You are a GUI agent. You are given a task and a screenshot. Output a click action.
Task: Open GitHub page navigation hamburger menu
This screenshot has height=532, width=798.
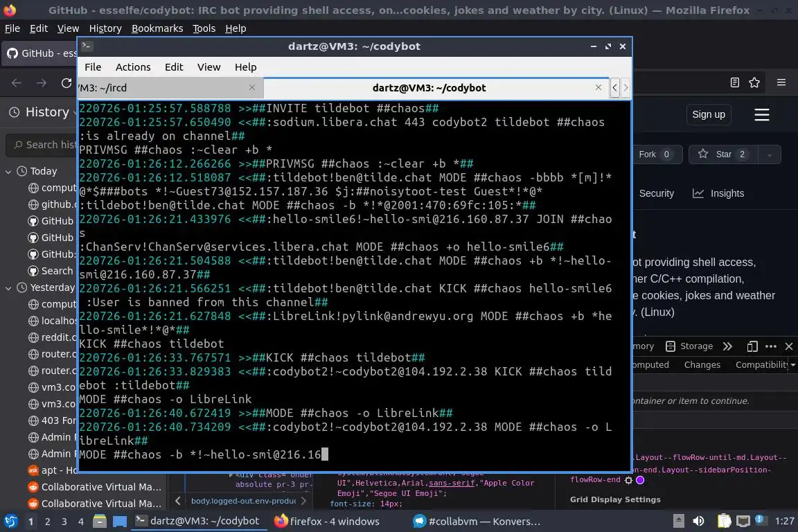[761, 114]
